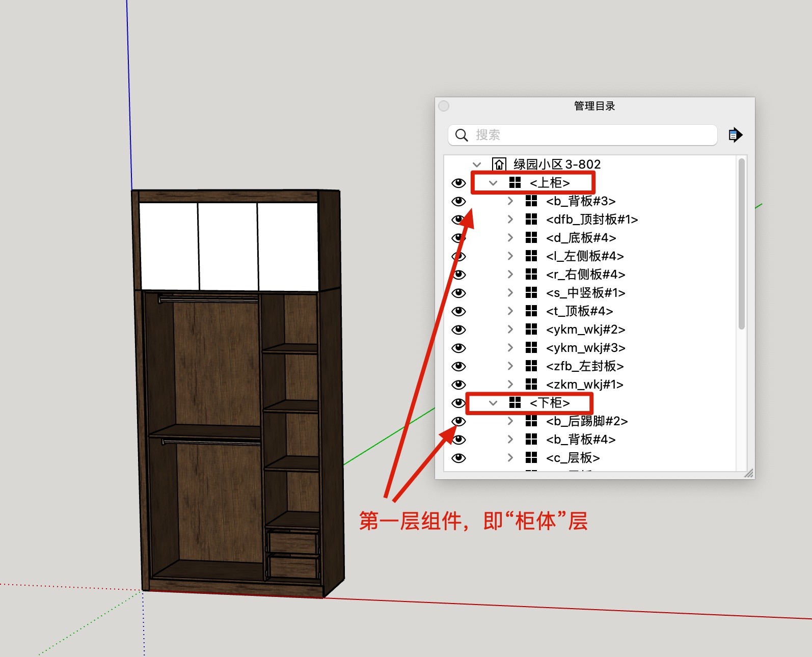Click the component icon of 下柜
Screen dimensions: 812x657
click(515, 402)
